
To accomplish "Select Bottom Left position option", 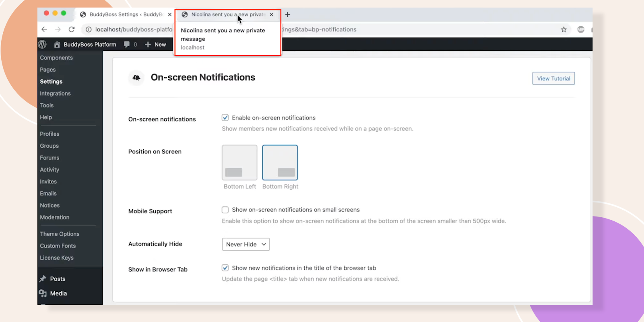I will 239,163.
